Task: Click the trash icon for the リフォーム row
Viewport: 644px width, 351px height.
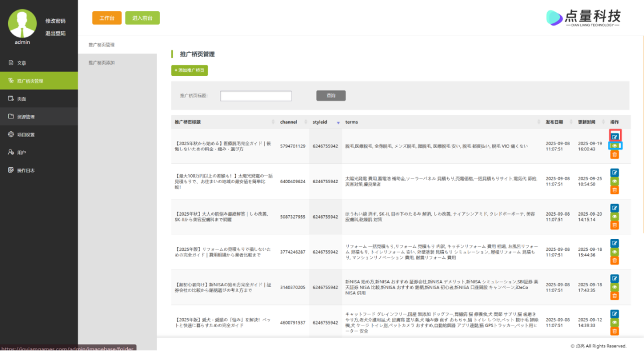Action: [614, 261]
